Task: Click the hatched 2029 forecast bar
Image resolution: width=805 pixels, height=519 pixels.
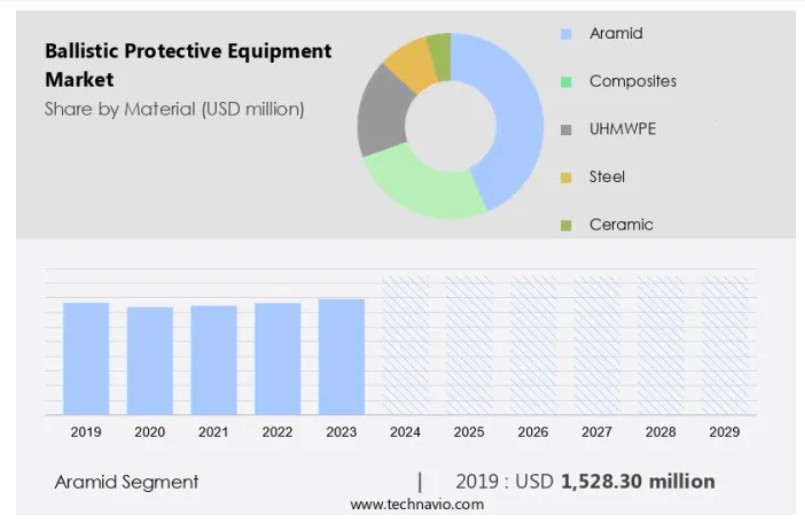Action: click(x=724, y=345)
